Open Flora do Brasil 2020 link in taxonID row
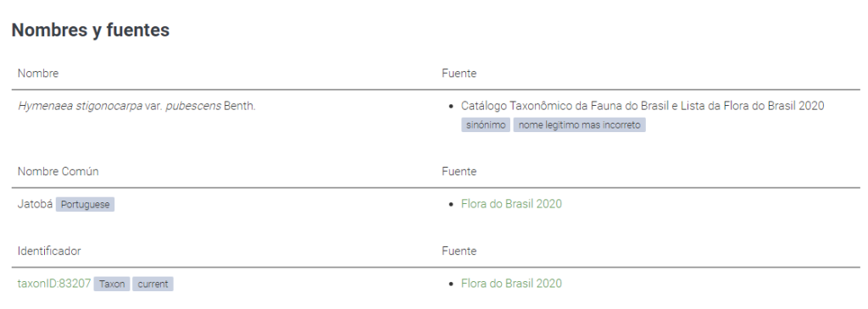 click(x=511, y=284)
